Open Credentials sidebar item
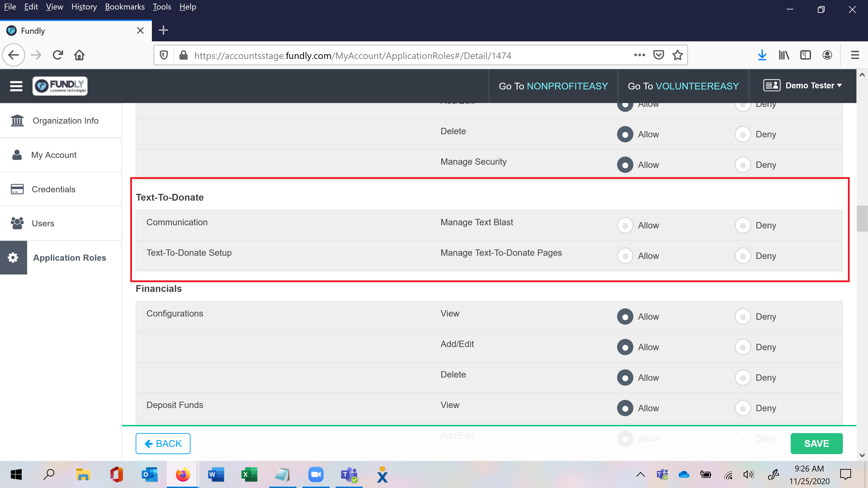Image resolution: width=868 pixels, height=488 pixels. coord(61,189)
